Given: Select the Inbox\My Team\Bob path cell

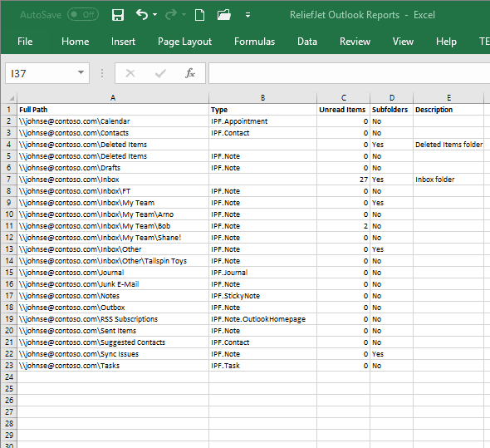Looking at the screenshot, I should pyautogui.click(x=113, y=226).
